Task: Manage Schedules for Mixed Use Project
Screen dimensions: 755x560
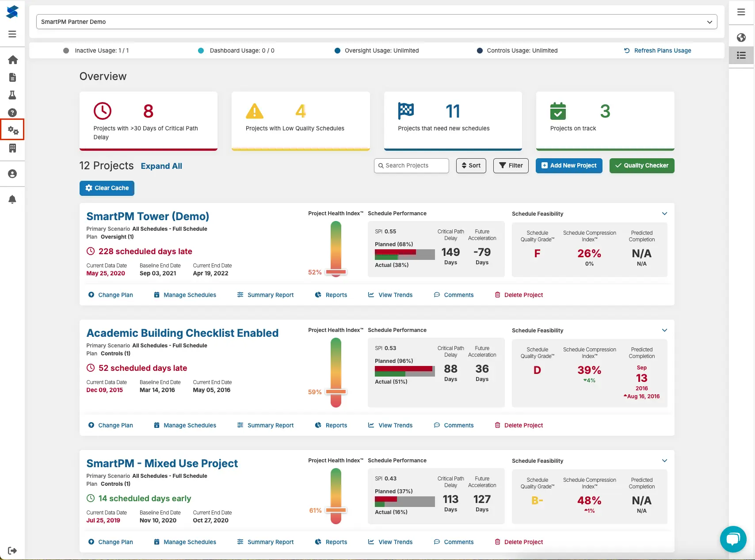Action: pyautogui.click(x=185, y=542)
